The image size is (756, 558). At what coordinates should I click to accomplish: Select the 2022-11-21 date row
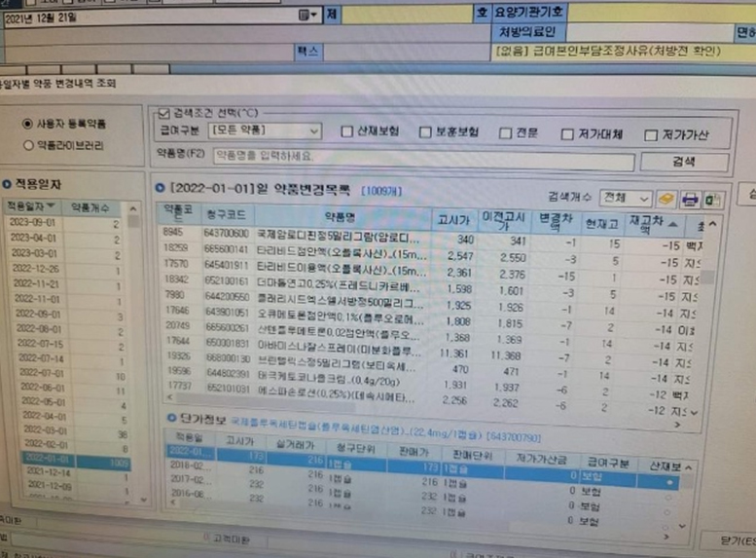pos(66,284)
